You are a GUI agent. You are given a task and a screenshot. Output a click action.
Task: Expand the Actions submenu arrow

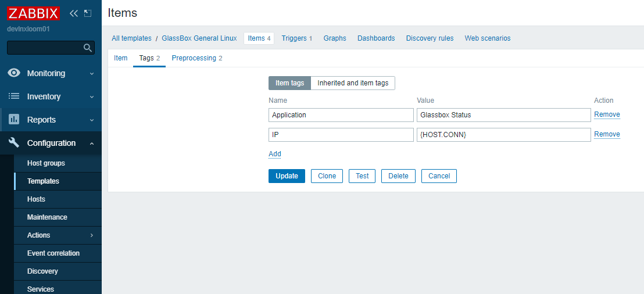(x=92, y=235)
